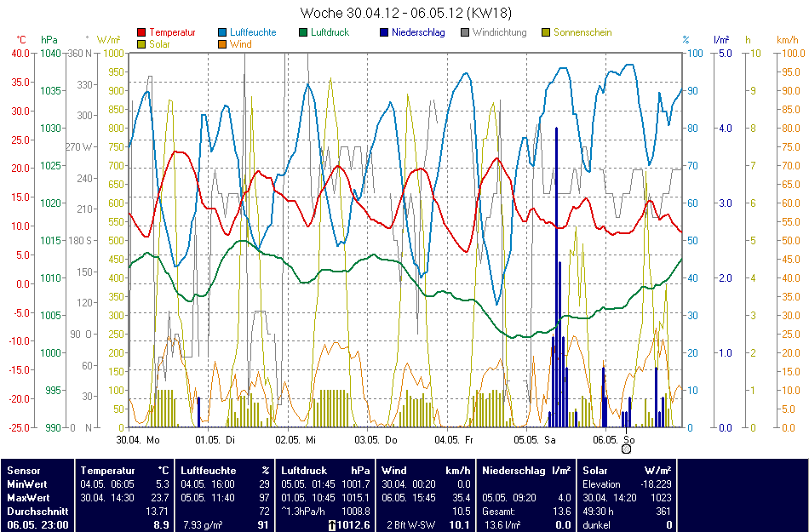The width and height of the screenshot is (809, 532).
Task: Select the Solar legend label
Action: pyautogui.click(x=159, y=44)
